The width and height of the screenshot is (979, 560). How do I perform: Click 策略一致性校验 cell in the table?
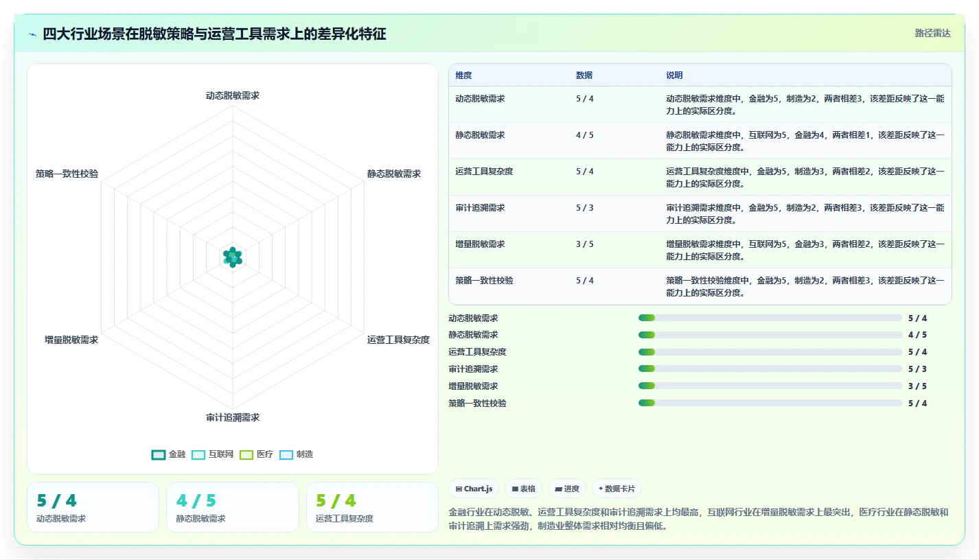(x=484, y=281)
